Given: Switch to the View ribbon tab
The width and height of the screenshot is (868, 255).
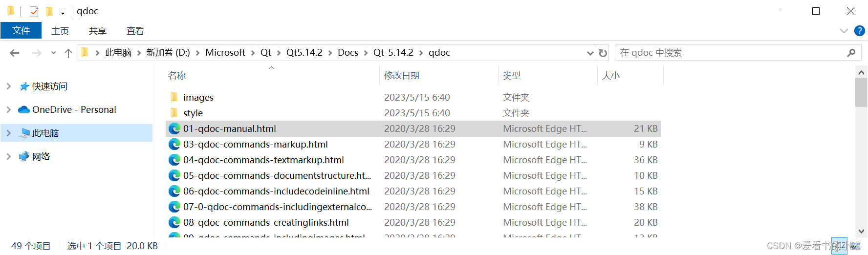Looking at the screenshot, I should pos(135,31).
